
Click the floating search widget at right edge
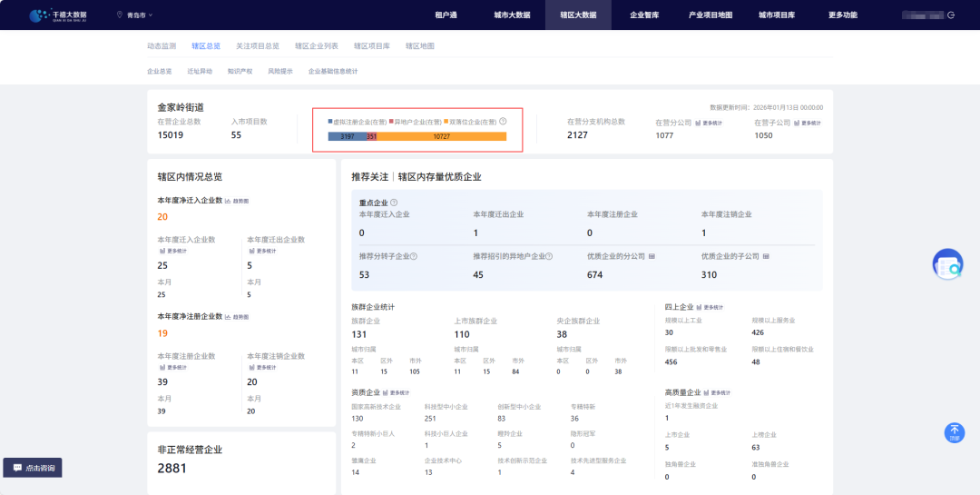[947, 264]
